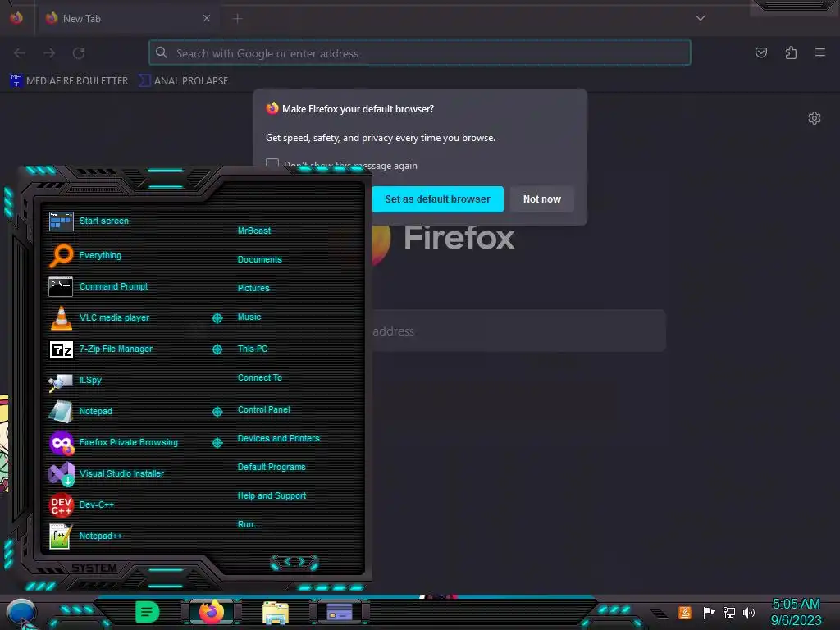Click browser forward arrow
Viewport: 840px width, 630px height.
[x=49, y=53]
